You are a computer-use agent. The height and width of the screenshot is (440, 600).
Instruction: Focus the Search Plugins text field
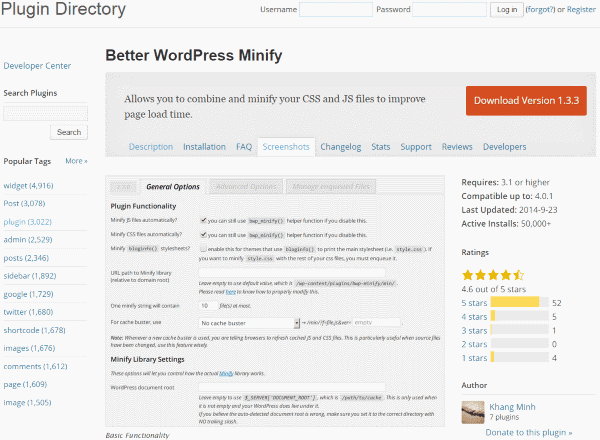pos(45,114)
